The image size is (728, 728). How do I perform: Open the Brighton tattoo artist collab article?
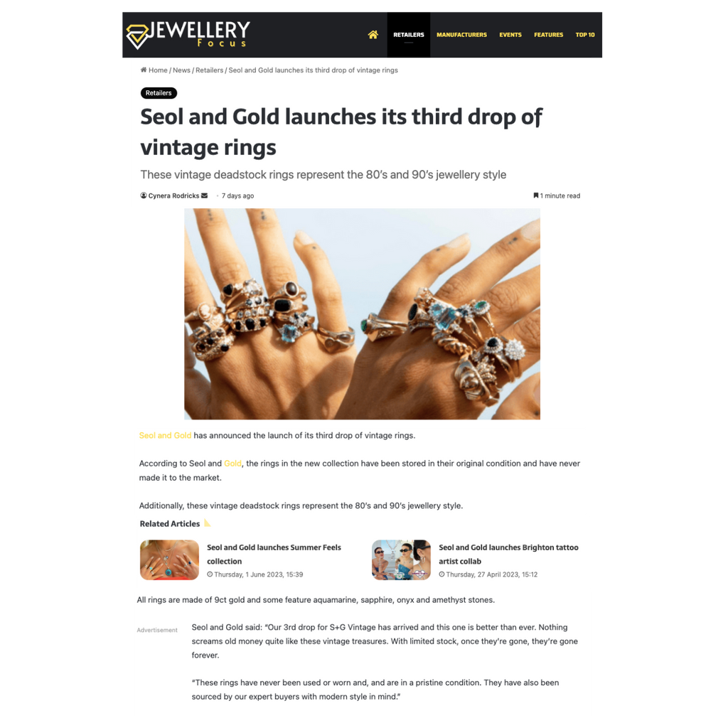pos(508,554)
